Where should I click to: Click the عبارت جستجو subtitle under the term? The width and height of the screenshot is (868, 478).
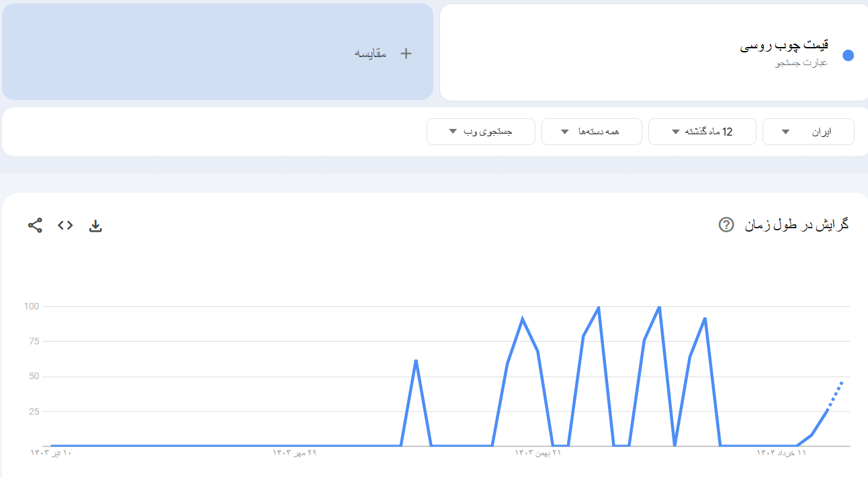coord(801,63)
